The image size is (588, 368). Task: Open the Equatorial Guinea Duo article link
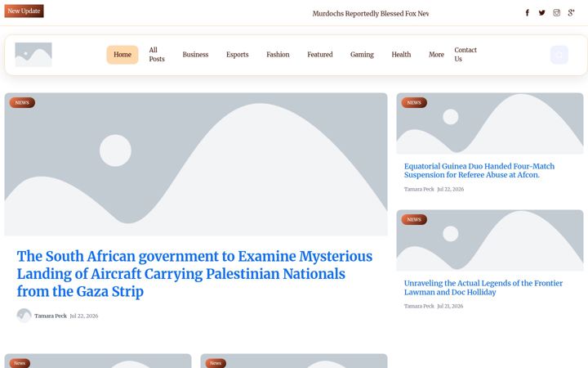coord(479,170)
